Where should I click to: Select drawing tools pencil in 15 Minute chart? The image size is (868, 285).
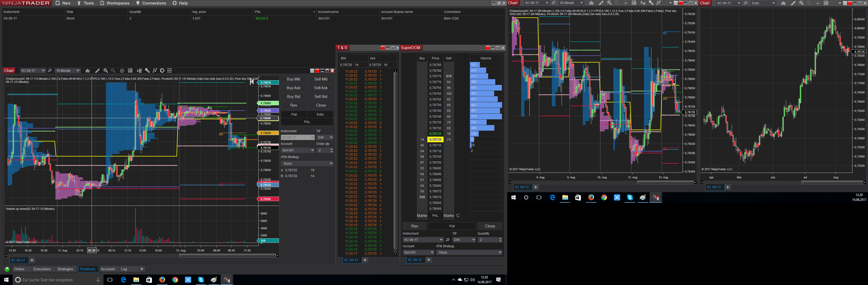(x=97, y=71)
